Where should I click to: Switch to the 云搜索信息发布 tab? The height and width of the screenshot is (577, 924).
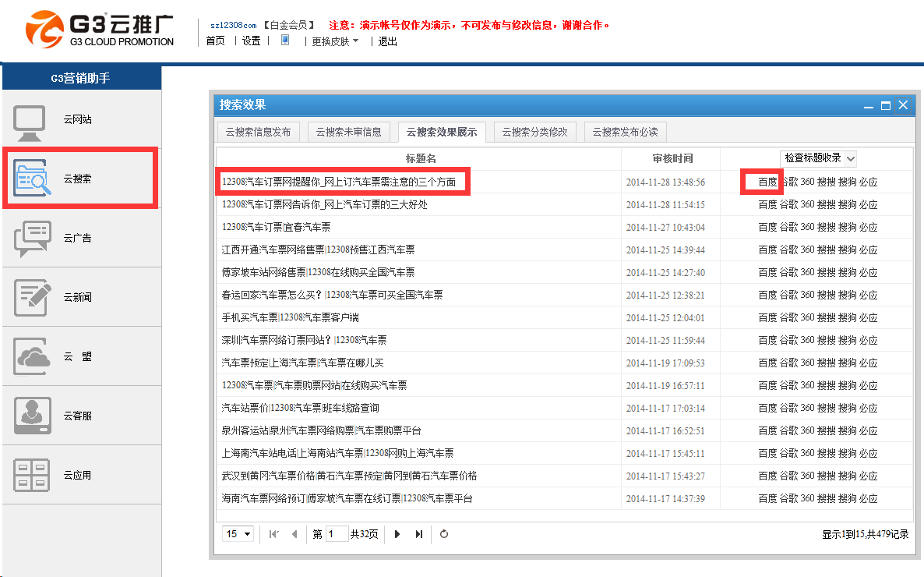click(258, 133)
